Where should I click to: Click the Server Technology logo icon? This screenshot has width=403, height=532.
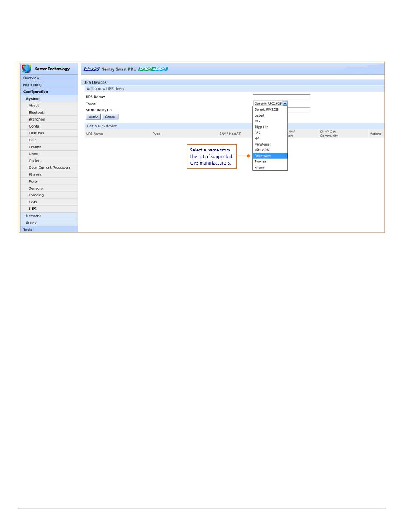pyautogui.click(x=27, y=69)
